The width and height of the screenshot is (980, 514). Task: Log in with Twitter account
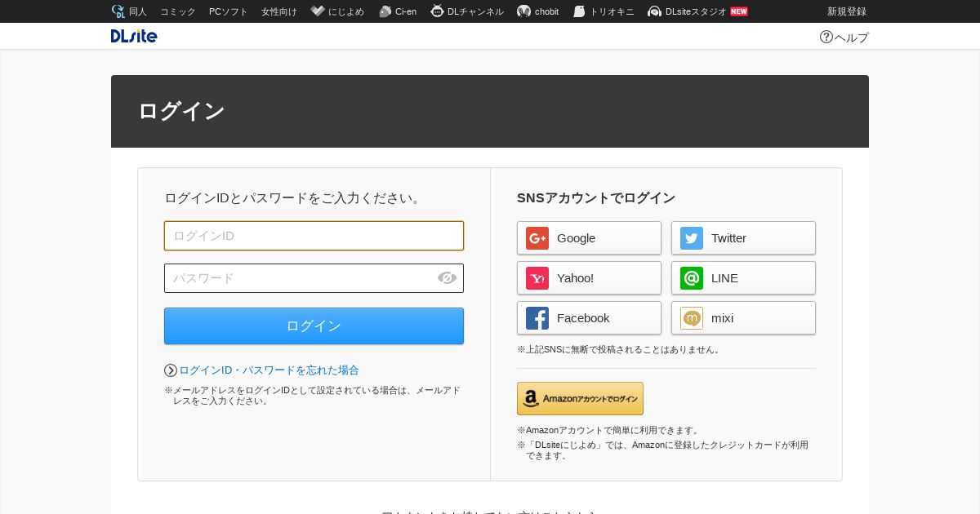pos(743,238)
